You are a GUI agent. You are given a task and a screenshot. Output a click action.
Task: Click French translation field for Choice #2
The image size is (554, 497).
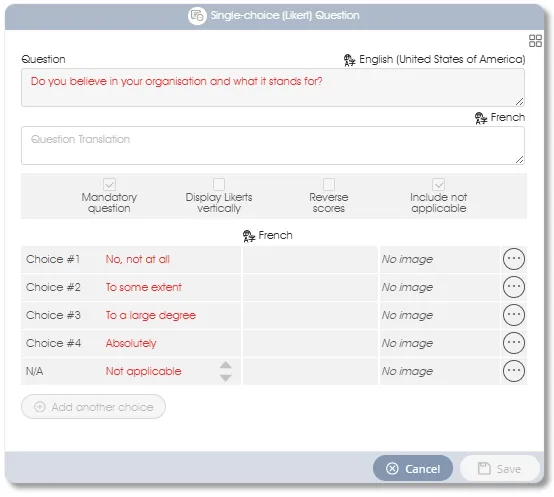click(x=310, y=287)
